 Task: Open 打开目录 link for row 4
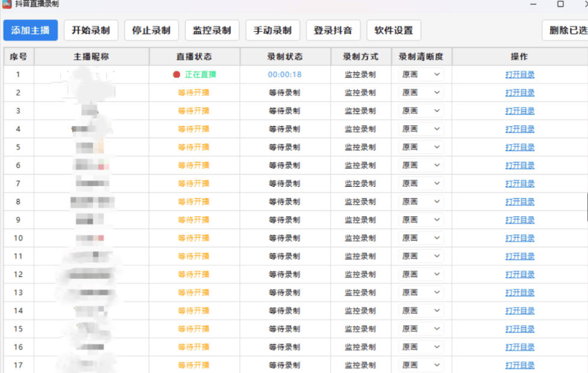pos(519,129)
